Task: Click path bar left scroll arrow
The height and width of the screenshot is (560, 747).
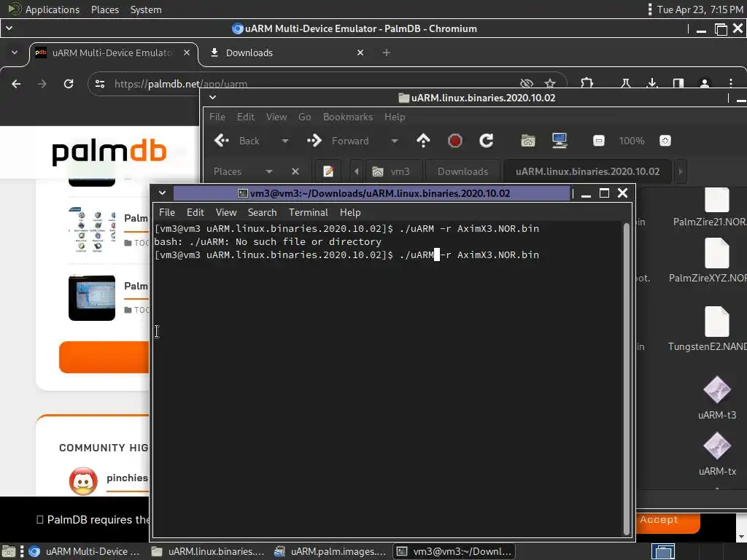Action: 356,171
